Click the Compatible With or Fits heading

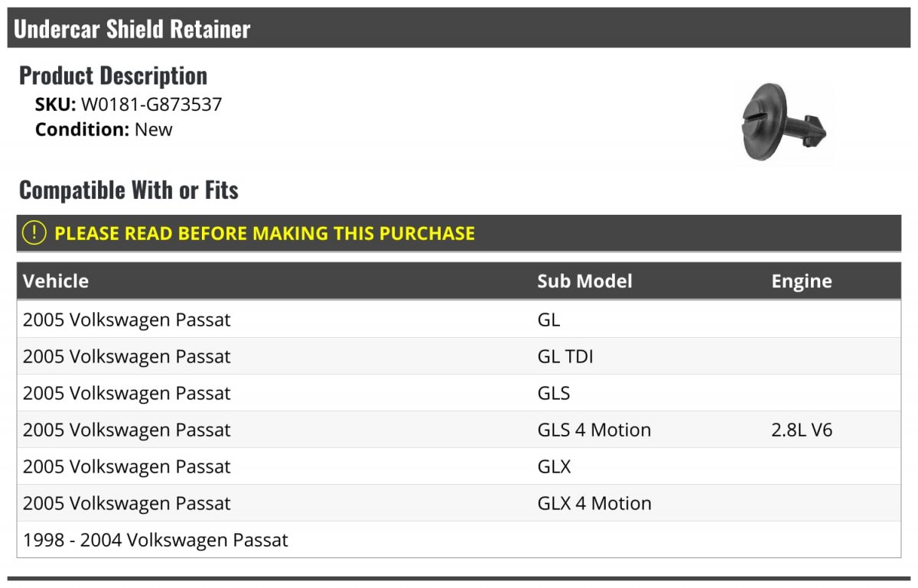[129, 190]
